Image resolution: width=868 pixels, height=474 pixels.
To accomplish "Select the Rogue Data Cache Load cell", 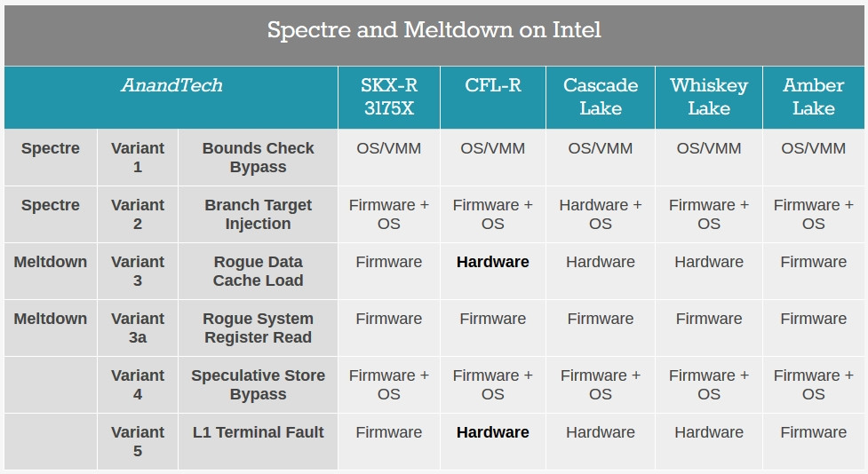I will (x=258, y=272).
